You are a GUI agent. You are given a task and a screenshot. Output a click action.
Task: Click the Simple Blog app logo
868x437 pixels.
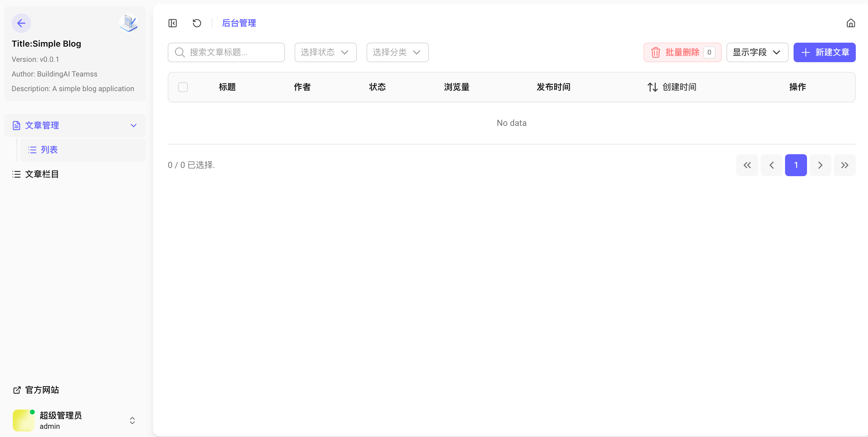tap(128, 23)
